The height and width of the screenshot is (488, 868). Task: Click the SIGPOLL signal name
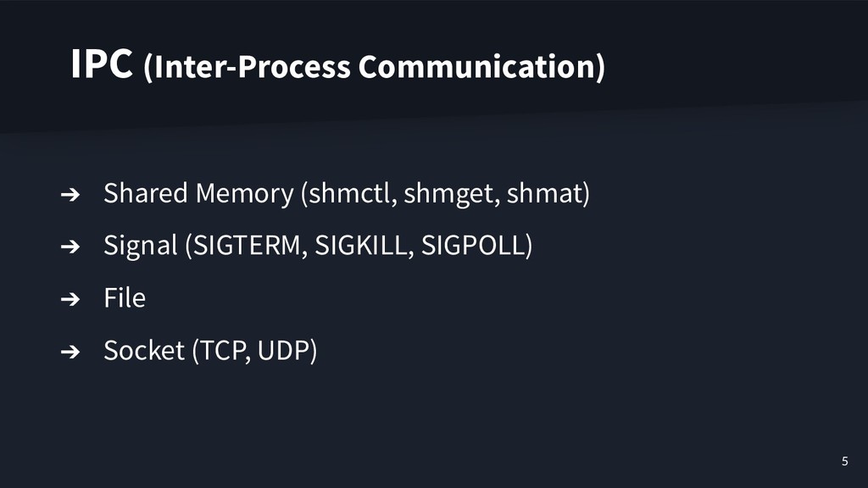point(473,245)
